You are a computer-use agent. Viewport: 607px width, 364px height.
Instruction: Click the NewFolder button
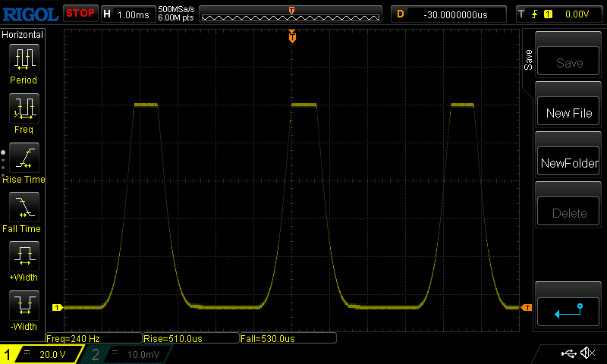568,162
